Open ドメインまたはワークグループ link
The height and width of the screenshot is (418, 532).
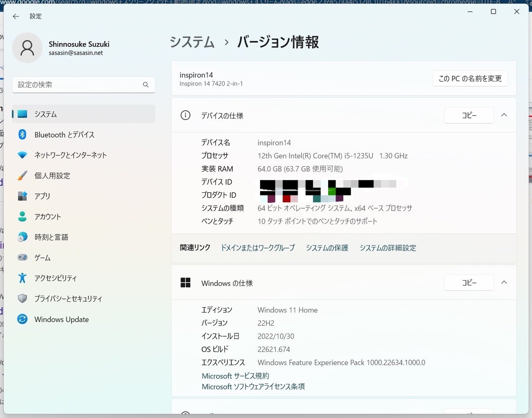[x=258, y=248]
